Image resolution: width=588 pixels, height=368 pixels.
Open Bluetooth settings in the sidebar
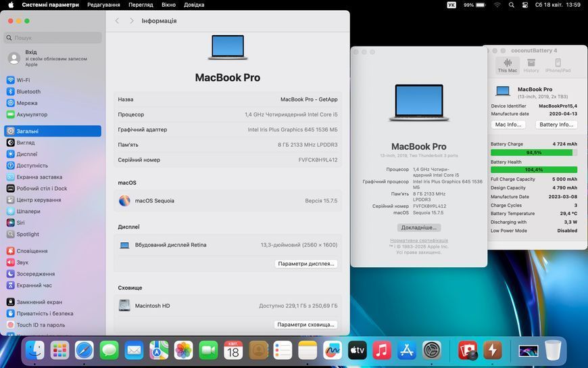tap(23, 91)
